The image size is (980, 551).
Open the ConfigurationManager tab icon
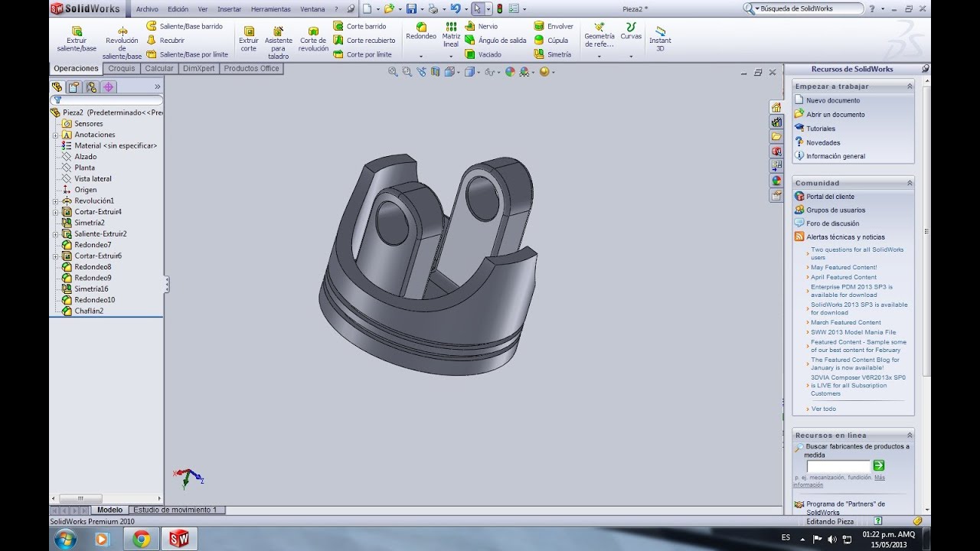tap(91, 87)
